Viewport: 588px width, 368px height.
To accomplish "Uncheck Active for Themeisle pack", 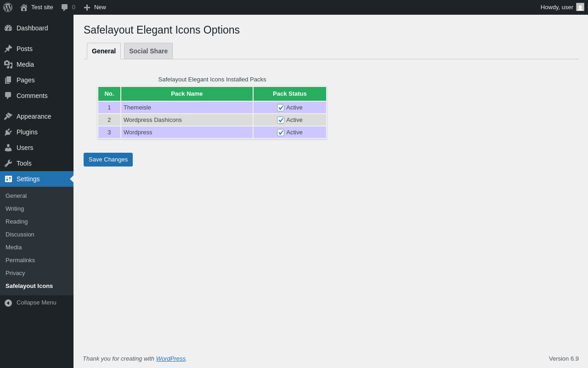I will point(281,108).
